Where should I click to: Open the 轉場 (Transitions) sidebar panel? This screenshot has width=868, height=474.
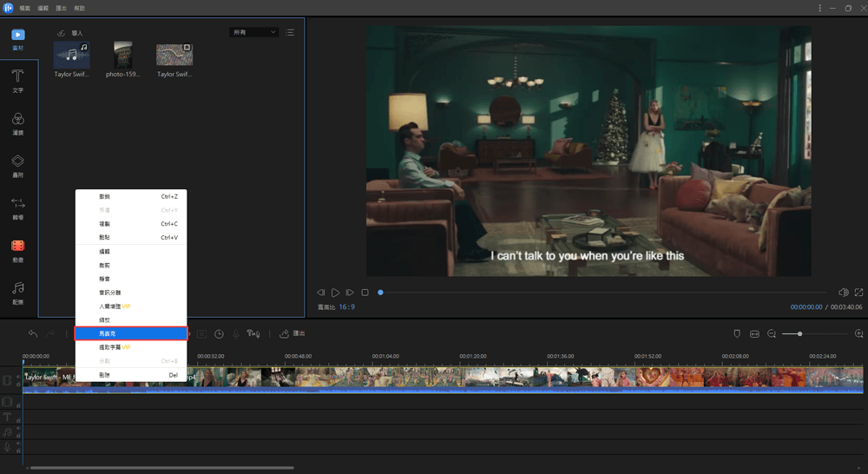pos(18,207)
